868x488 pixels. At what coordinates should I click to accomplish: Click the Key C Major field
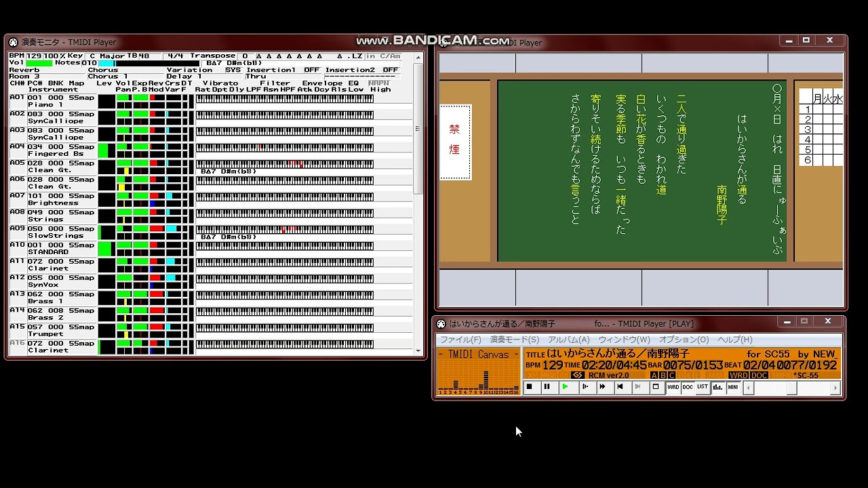point(107,56)
